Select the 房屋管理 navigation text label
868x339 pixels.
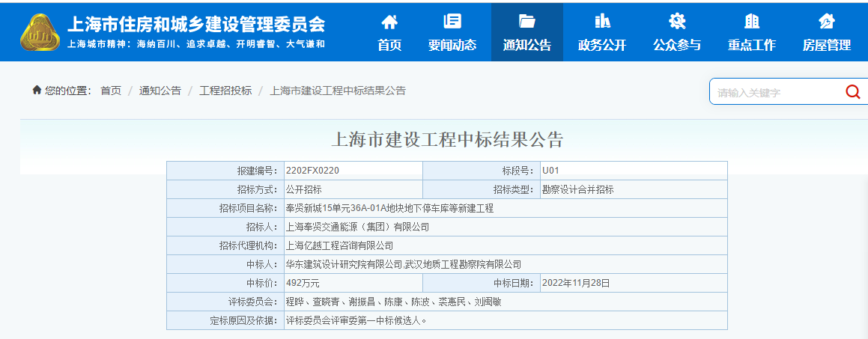point(827,45)
